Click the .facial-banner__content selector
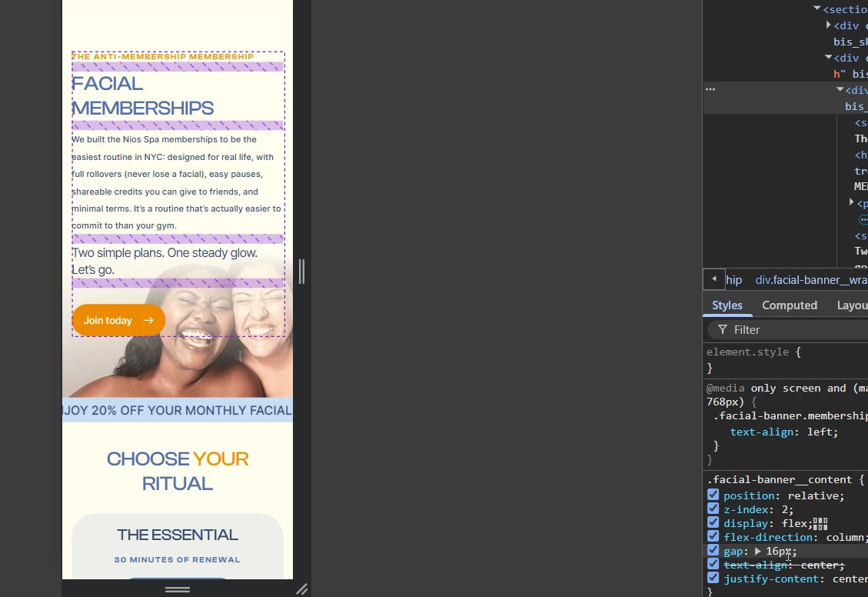This screenshot has height=597, width=868. 780,479
